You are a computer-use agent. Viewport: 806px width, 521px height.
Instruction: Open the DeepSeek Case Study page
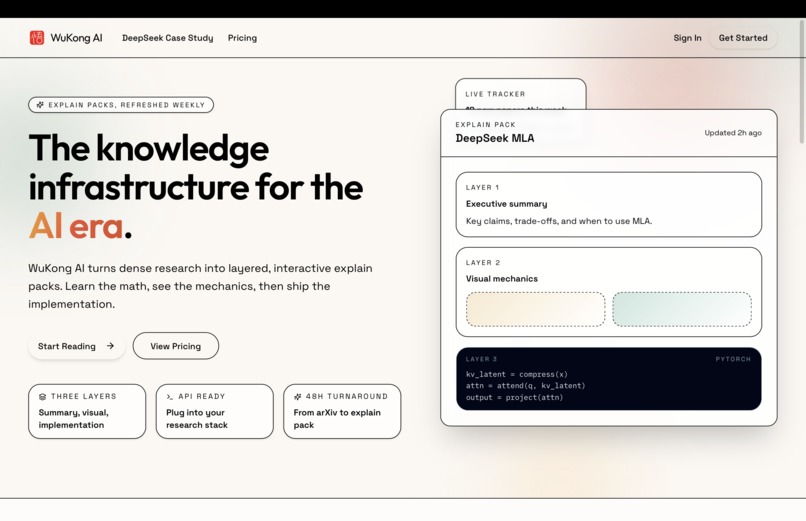168,38
